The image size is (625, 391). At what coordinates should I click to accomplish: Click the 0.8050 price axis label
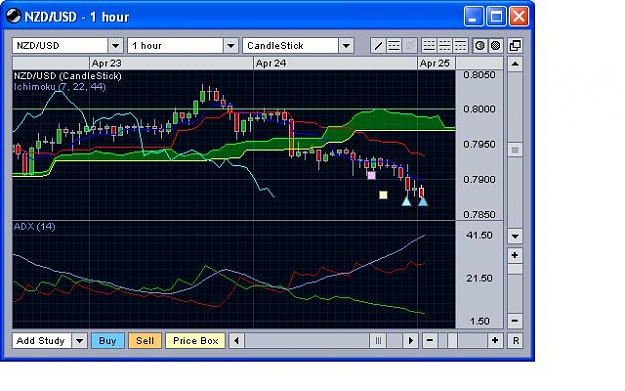479,75
